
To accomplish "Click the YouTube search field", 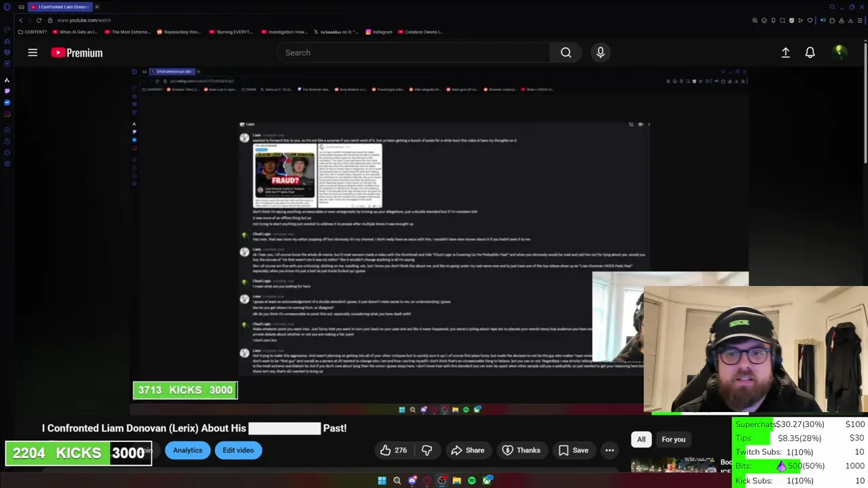I will (414, 52).
